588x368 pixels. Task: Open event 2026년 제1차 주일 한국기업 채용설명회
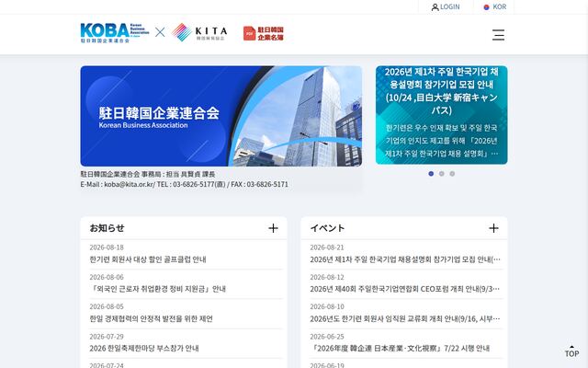(x=405, y=259)
